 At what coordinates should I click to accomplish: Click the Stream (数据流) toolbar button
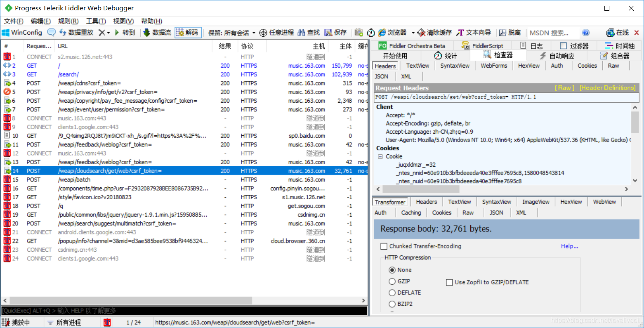pyautogui.click(x=157, y=33)
